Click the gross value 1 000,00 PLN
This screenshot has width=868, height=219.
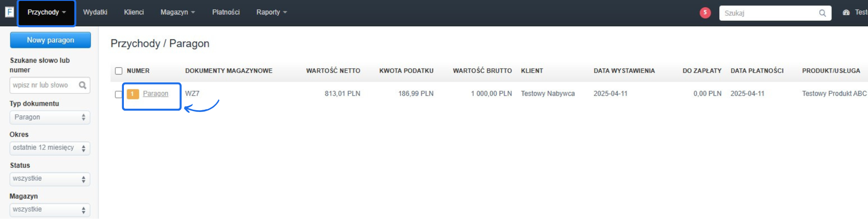pos(491,93)
